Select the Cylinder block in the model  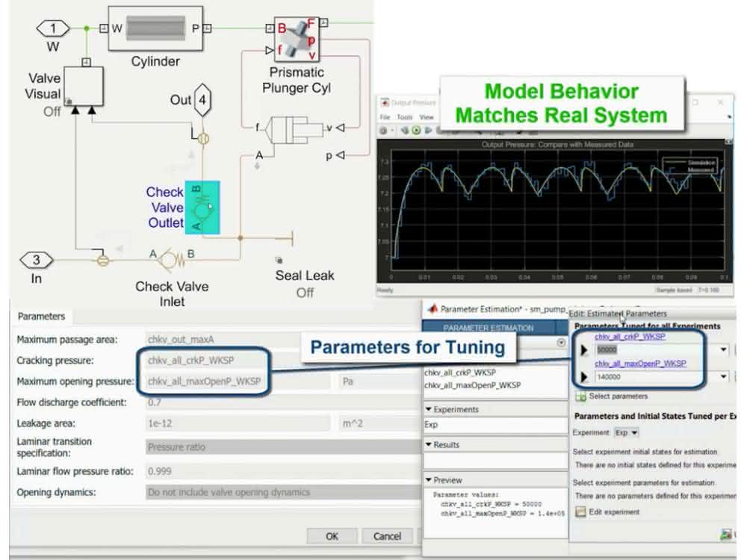(155, 28)
